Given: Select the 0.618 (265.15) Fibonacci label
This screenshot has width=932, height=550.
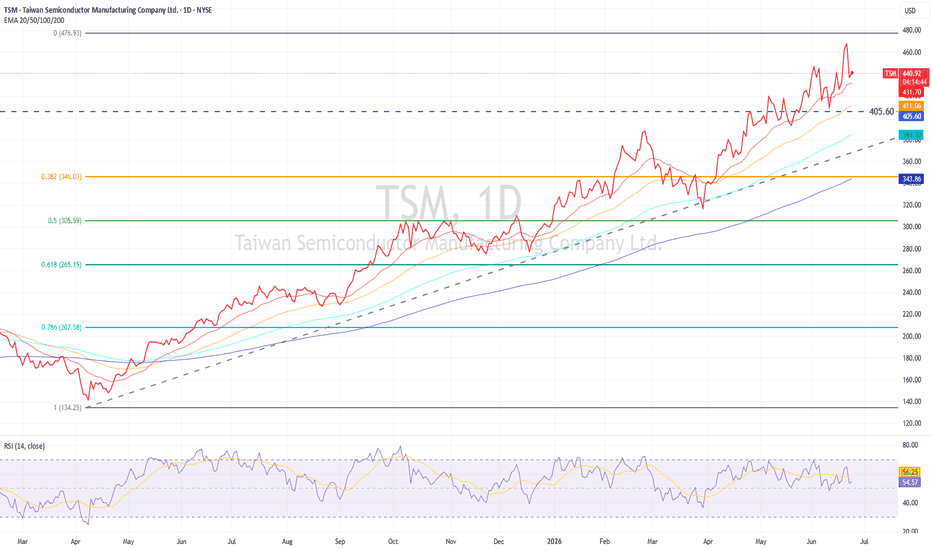Looking at the screenshot, I should pos(61,265).
